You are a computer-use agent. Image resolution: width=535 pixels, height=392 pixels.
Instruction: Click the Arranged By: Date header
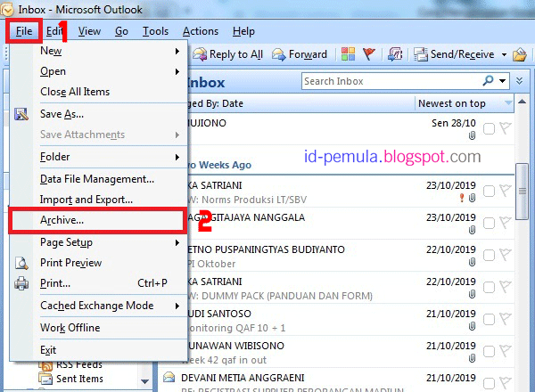coord(300,103)
